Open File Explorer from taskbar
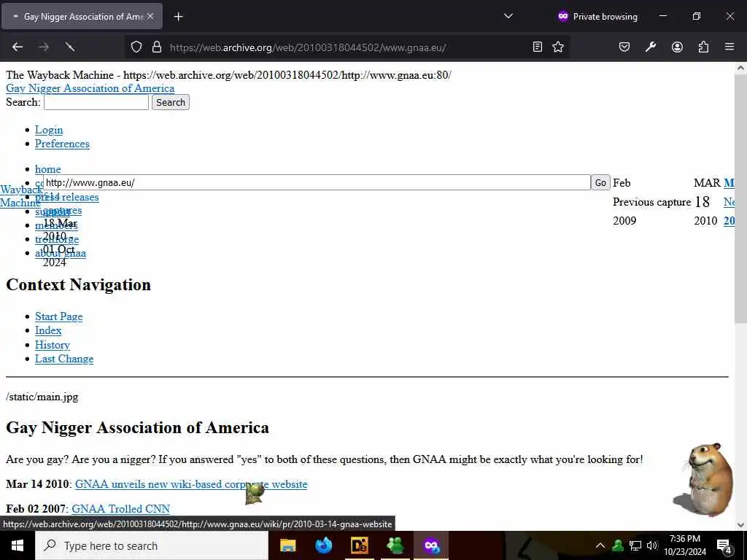 (x=287, y=545)
